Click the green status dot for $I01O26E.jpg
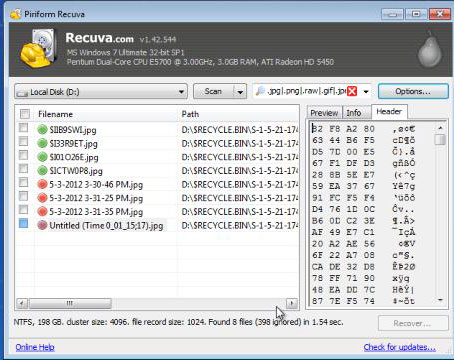 point(42,157)
